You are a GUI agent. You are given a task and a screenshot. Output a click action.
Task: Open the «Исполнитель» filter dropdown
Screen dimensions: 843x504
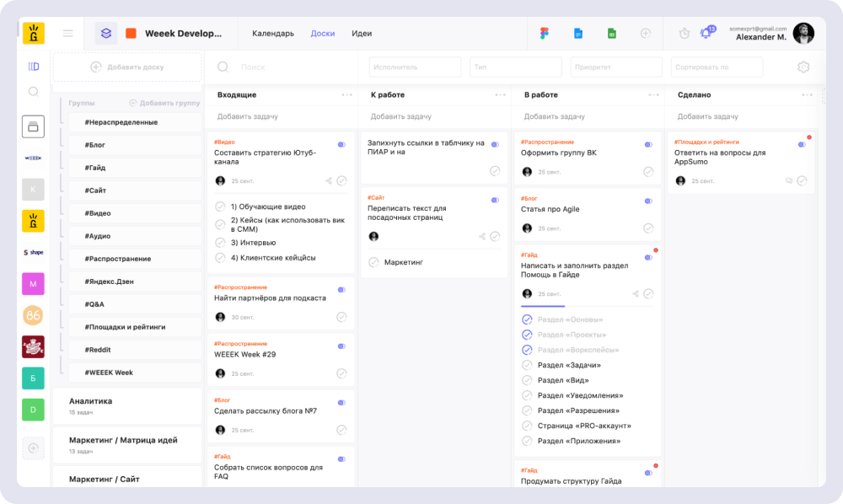click(415, 67)
